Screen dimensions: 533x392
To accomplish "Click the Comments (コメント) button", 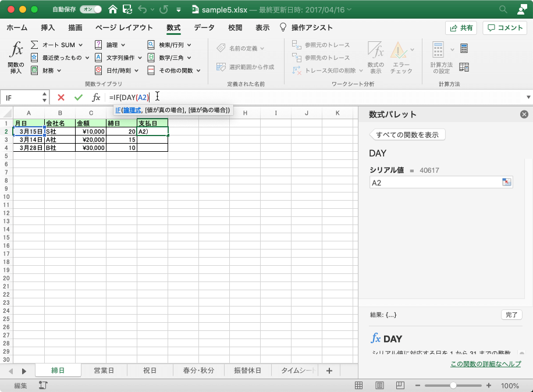I will (505, 28).
